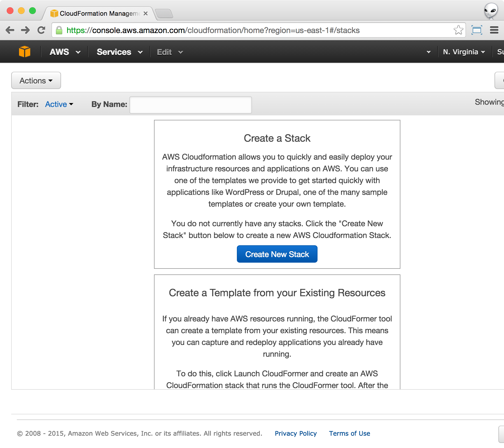Close the CloudFormation Management tab
Image resolution: width=504 pixels, height=448 pixels.
(146, 13)
